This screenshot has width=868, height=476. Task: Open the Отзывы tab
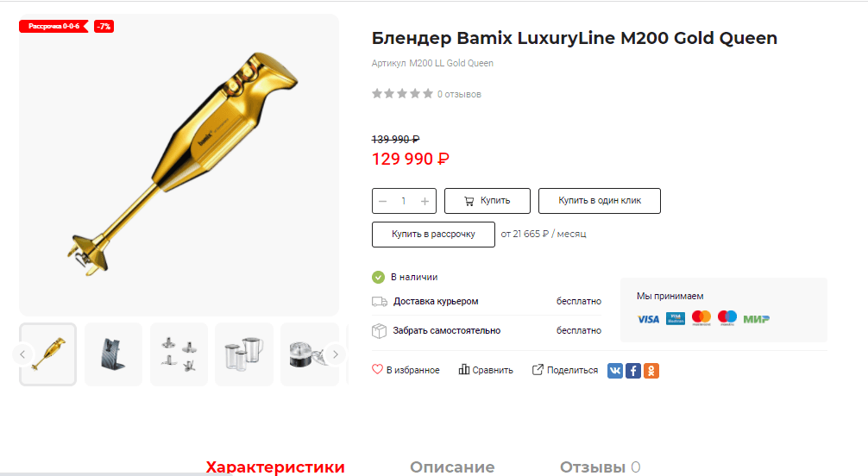coord(600,467)
